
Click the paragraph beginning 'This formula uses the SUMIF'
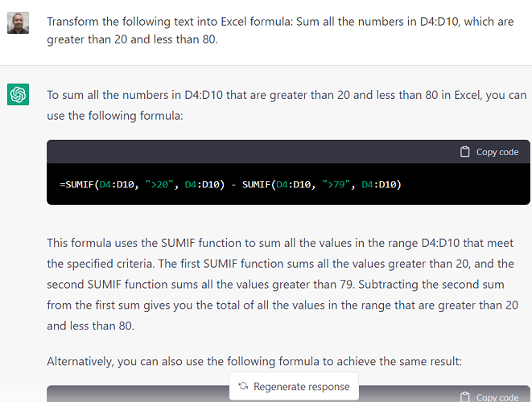click(282, 284)
